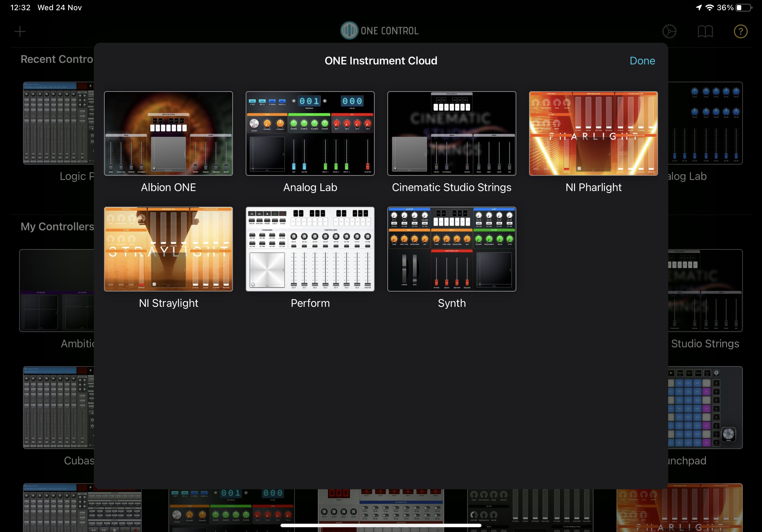Click the Analog Lab label in cloud
This screenshot has height=532, width=762.
point(310,188)
